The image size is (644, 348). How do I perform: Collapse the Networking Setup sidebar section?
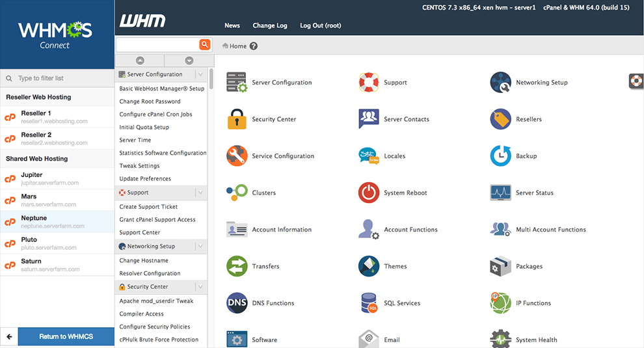click(x=200, y=247)
